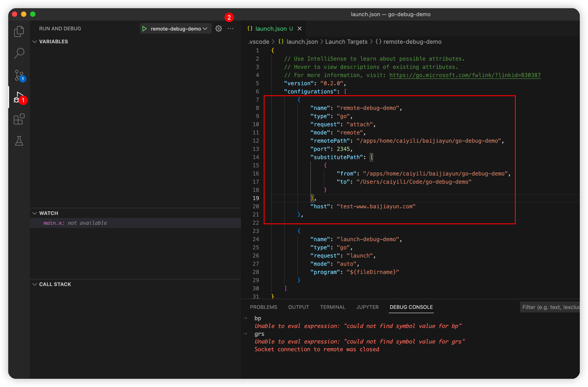Click the Launch Targets breadcrumb

click(346, 42)
